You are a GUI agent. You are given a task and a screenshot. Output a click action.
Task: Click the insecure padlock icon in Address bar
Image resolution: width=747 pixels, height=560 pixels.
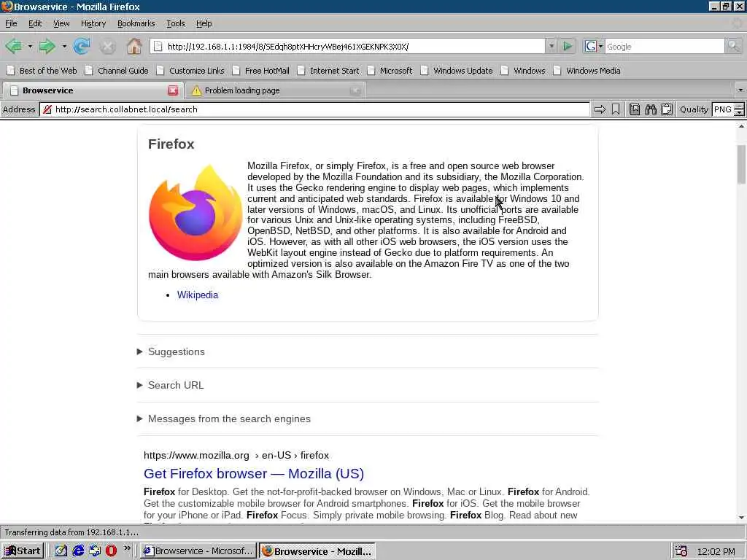pos(47,109)
